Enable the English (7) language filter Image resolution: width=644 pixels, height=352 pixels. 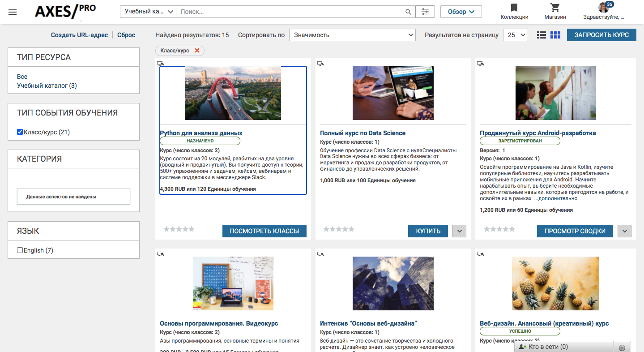[20, 250]
